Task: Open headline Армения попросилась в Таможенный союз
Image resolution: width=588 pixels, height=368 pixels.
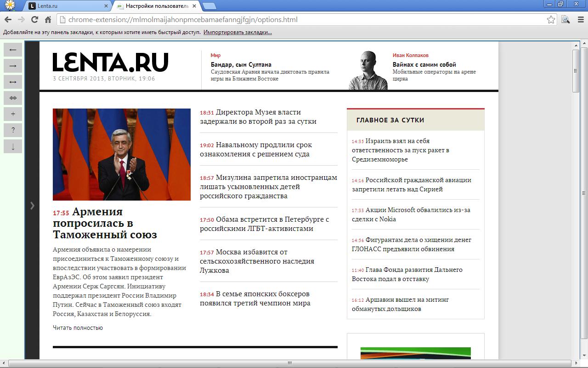Action: click(105, 223)
